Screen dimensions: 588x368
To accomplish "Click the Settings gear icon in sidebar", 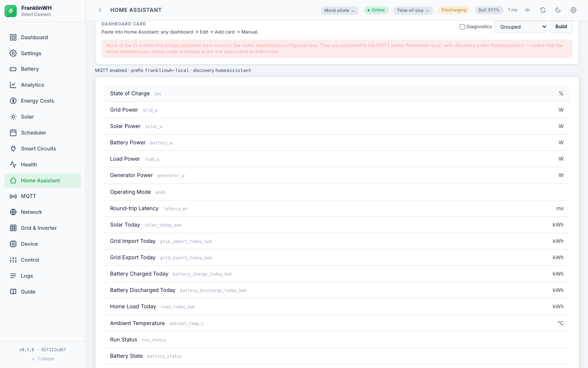I will point(13,54).
